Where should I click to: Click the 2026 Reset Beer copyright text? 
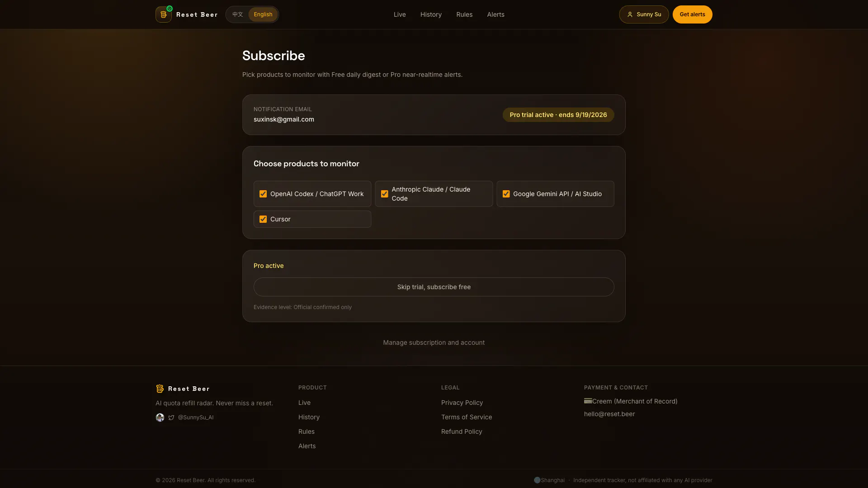point(206,480)
